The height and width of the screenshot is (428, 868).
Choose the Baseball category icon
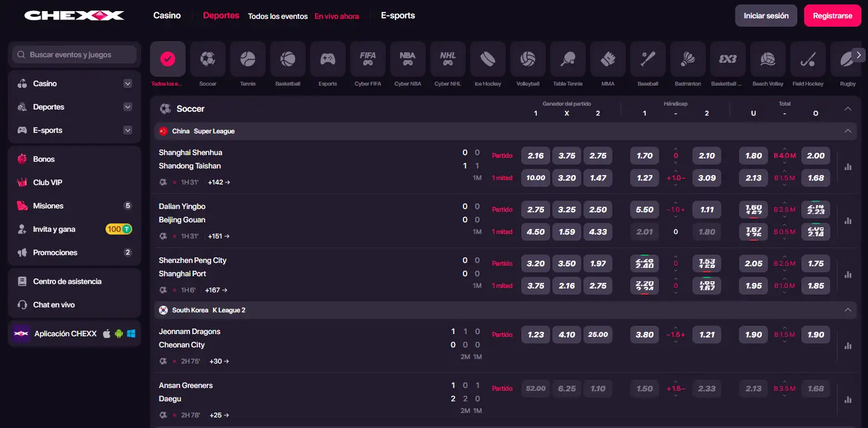point(648,59)
